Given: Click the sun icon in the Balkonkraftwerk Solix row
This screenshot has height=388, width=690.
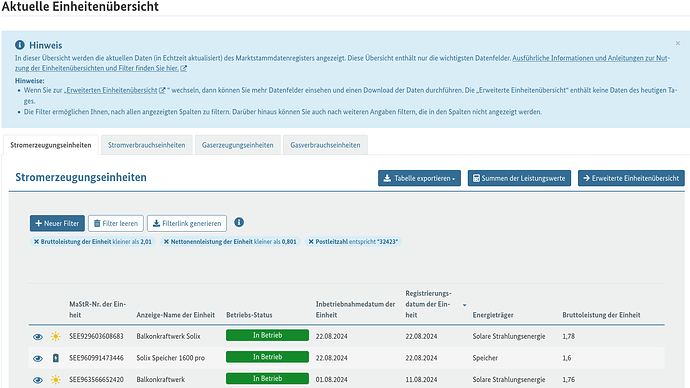Looking at the screenshot, I should [x=55, y=337].
